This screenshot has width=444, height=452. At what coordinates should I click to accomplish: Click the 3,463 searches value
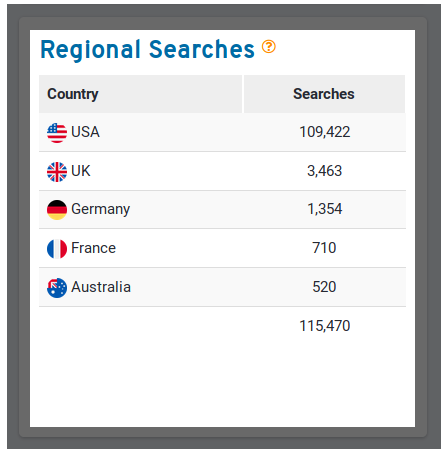click(325, 171)
